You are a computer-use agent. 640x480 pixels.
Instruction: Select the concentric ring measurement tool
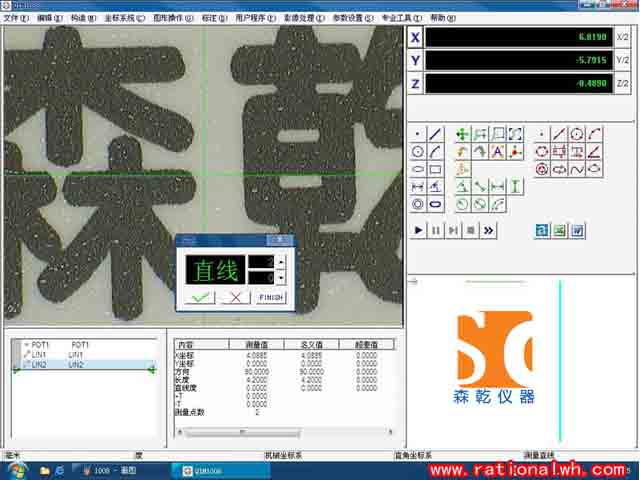pos(417,204)
